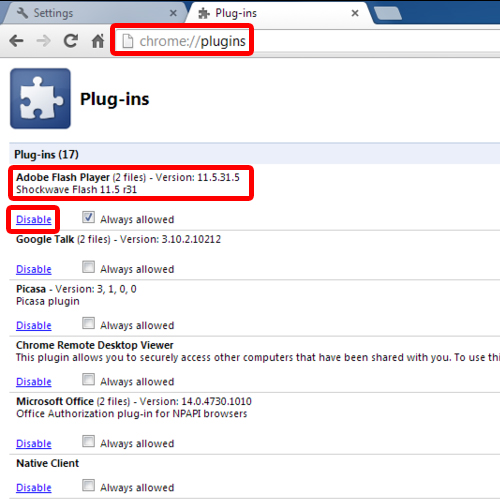Click the Picasa plugin description text

[48, 301]
